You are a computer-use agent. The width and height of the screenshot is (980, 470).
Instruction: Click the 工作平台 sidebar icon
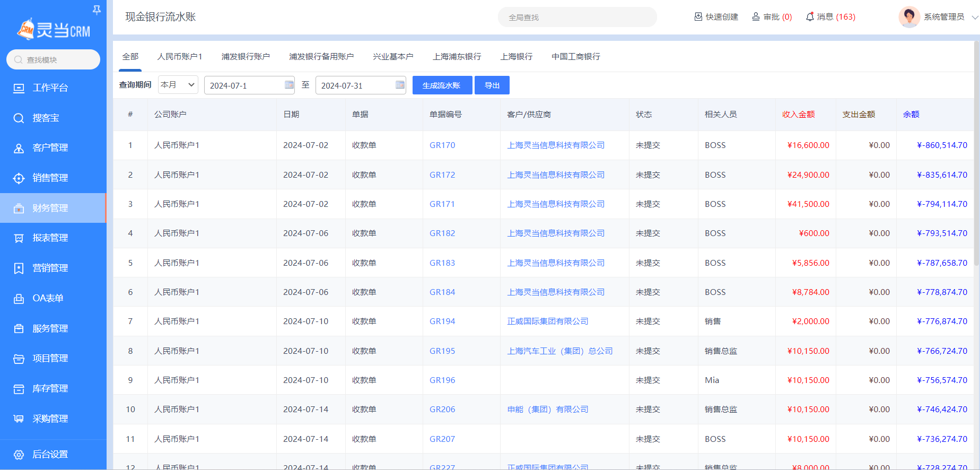tap(19, 88)
